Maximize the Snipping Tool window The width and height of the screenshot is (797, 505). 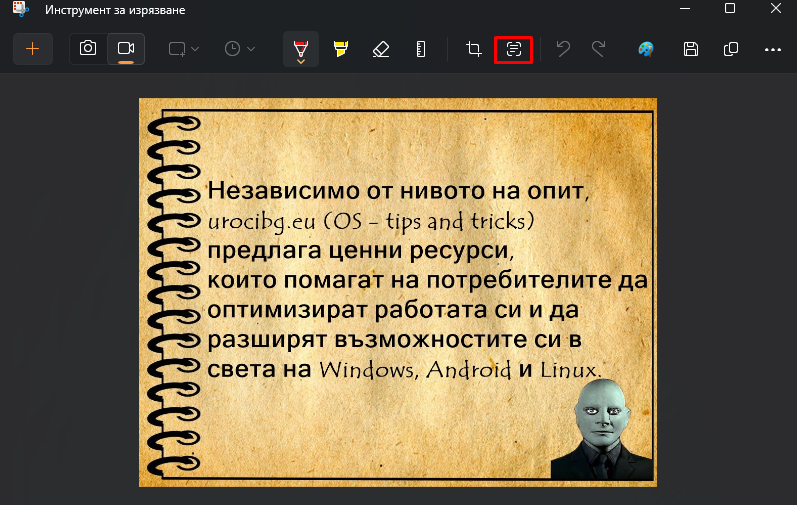point(730,9)
